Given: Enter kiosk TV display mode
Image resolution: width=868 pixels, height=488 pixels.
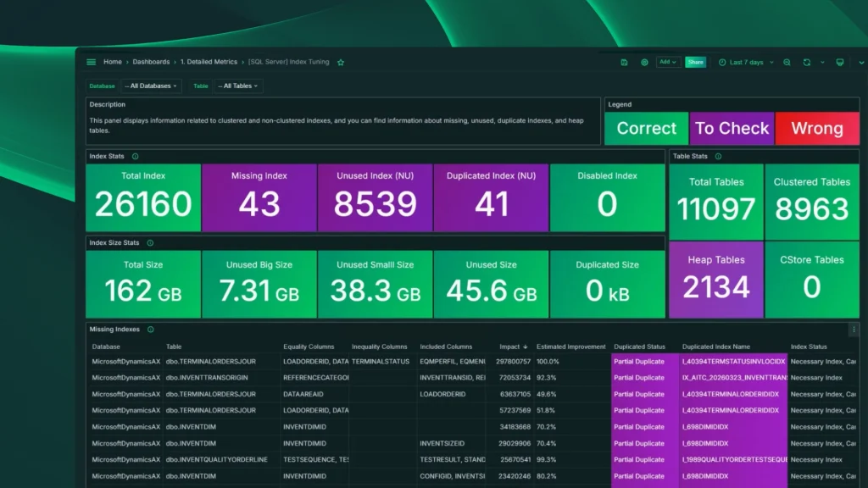Looking at the screenshot, I should pyautogui.click(x=840, y=63).
